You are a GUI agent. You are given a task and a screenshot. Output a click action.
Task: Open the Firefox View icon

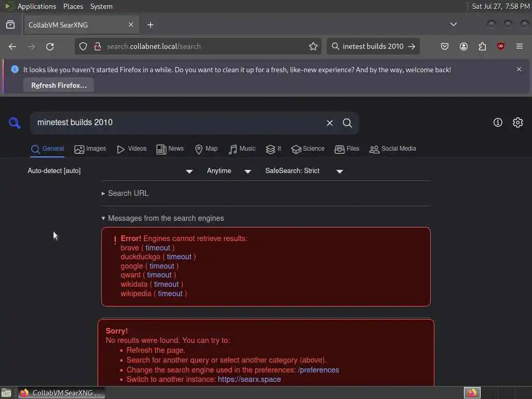click(x=10, y=25)
